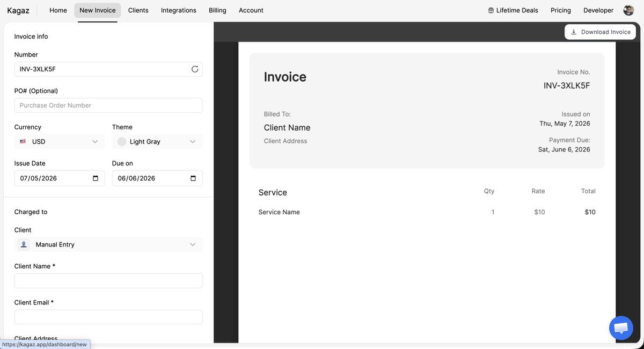This screenshot has width=644, height=349.
Task: Click the invoice Number input field
Action: point(108,69)
